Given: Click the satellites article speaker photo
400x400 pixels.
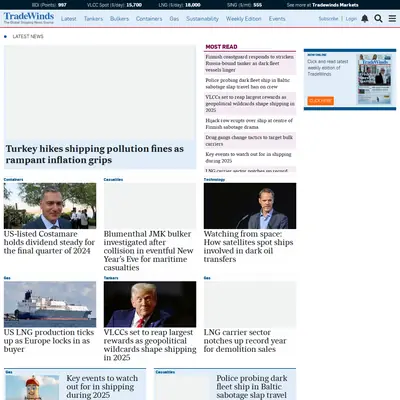Looking at the screenshot, I should click(250, 206).
